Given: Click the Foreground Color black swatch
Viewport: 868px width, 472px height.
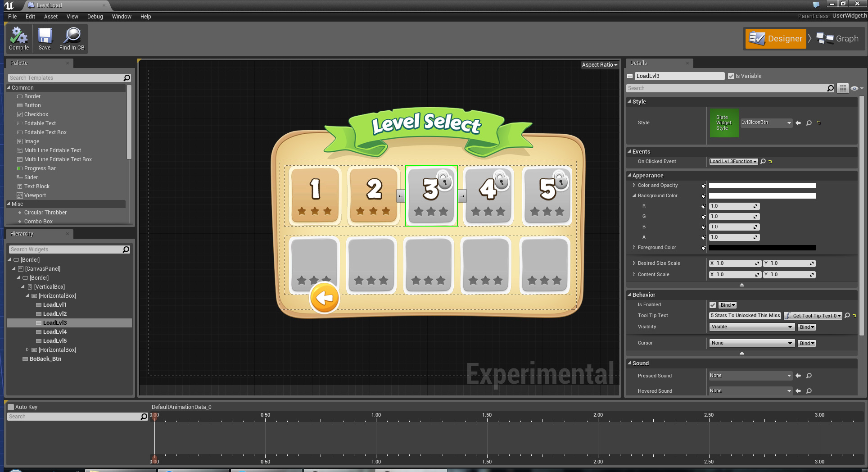Looking at the screenshot, I should point(762,248).
